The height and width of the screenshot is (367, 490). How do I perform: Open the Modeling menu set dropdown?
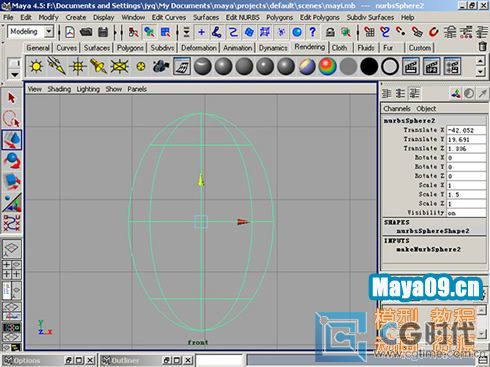(x=49, y=32)
